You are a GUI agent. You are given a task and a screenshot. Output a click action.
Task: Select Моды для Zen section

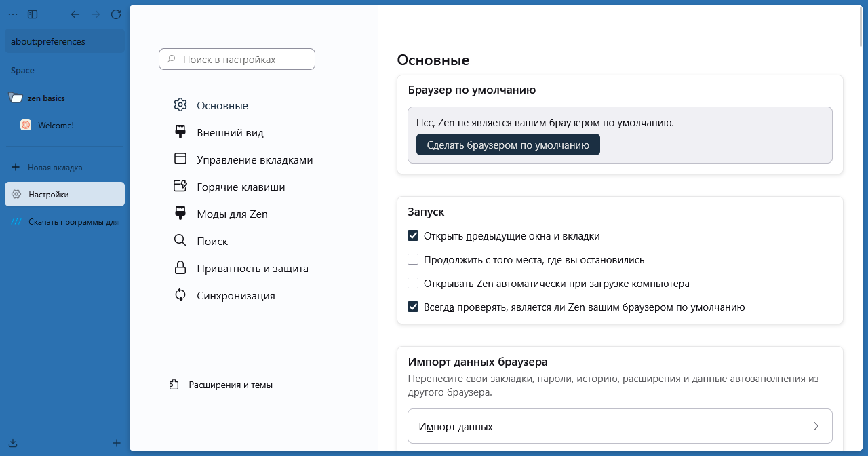click(180, 214)
